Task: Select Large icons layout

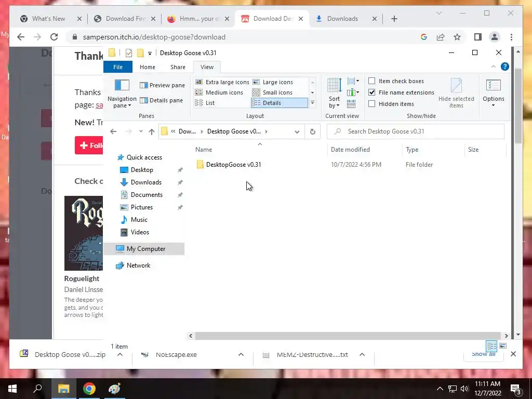Action: click(273, 82)
